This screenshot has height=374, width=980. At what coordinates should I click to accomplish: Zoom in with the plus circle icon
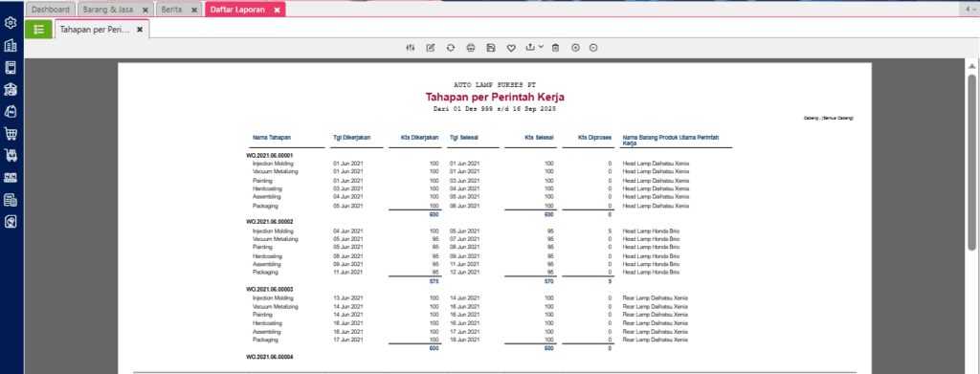point(575,48)
